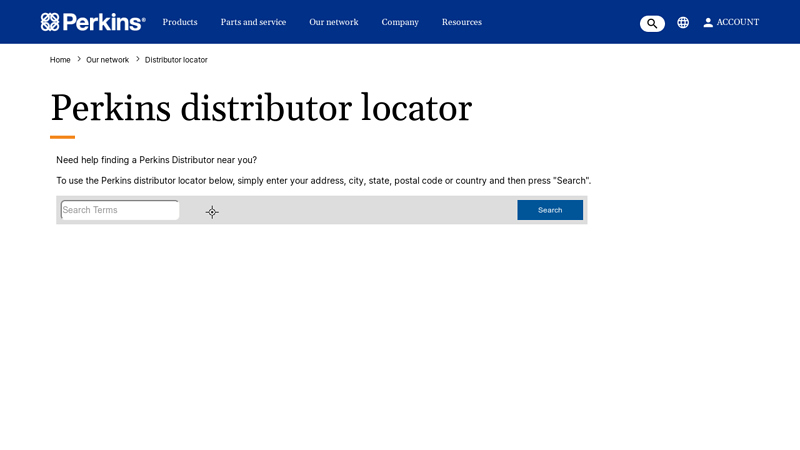
Task: Click the blue Search button
Action: tap(550, 210)
